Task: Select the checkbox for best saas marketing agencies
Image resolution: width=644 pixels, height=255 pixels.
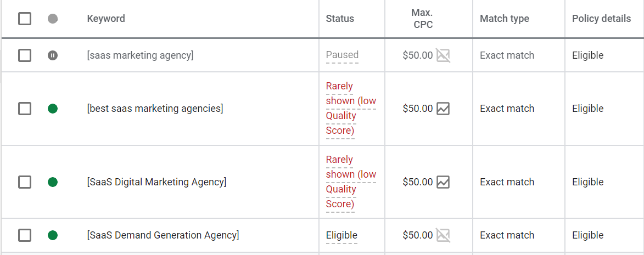Action: tap(25, 109)
